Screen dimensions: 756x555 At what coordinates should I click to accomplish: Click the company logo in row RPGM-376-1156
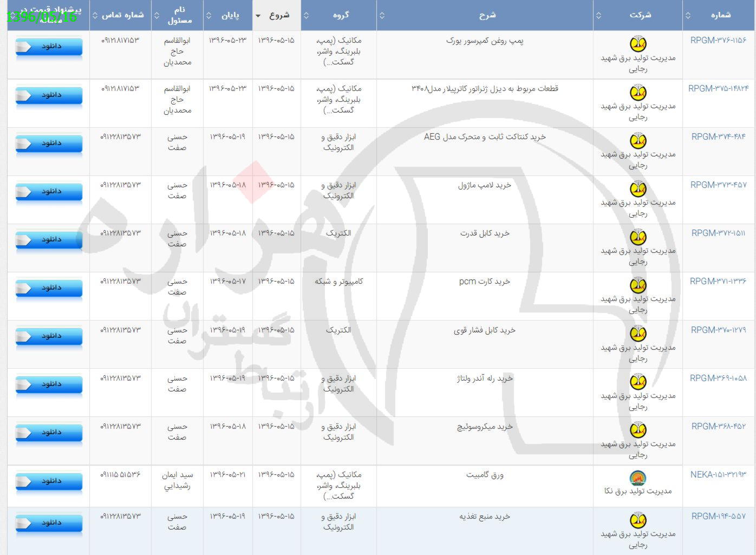pyautogui.click(x=638, y=44)
